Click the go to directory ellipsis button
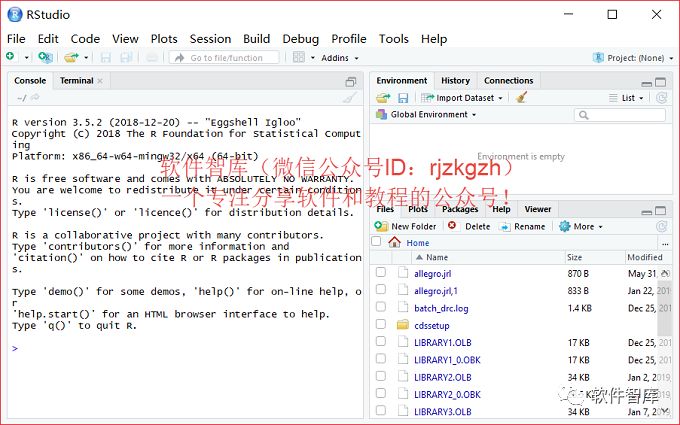Image resolution: width=680 pixels, height=425 pixels. click(665, 243)
